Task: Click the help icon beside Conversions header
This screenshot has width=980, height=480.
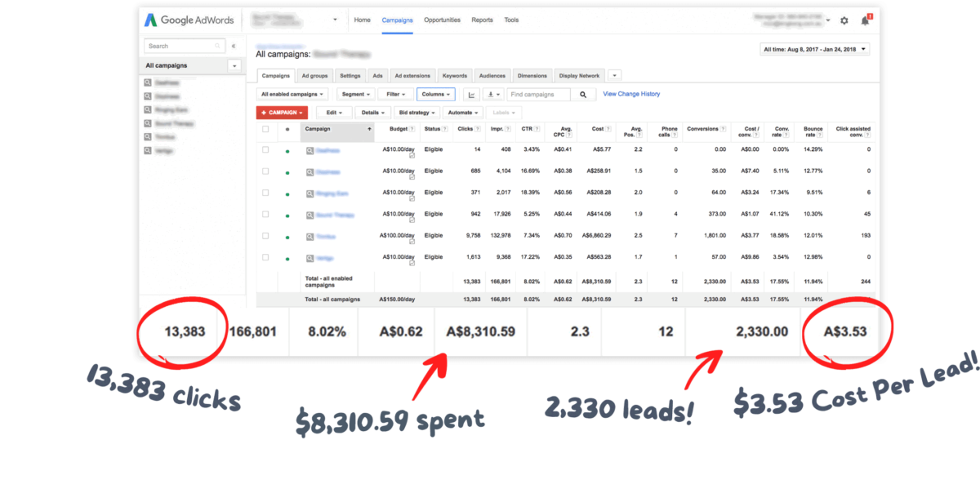Action: coord(724,129)
